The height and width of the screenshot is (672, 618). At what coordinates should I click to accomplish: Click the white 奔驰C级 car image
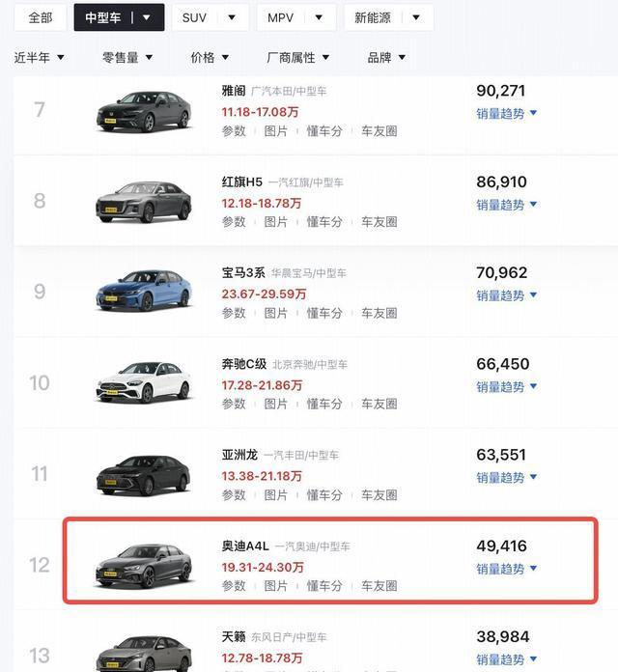(x=144, y=382)
